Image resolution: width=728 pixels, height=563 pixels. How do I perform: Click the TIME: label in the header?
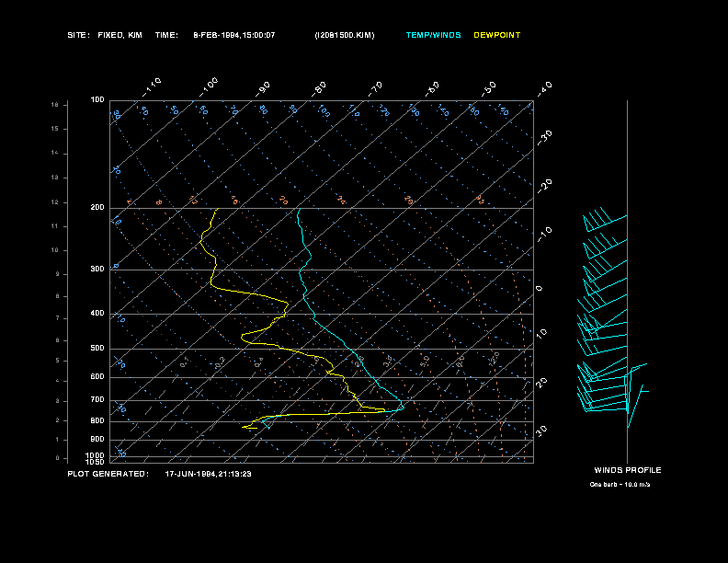166,35
